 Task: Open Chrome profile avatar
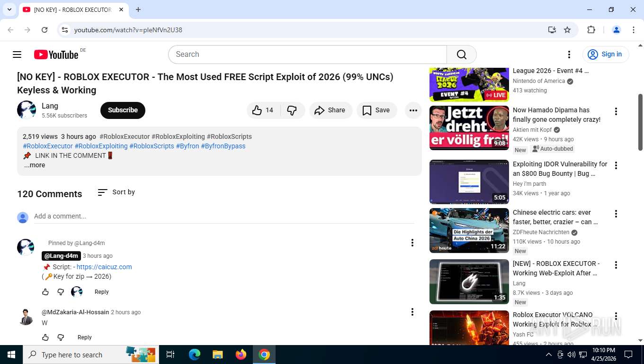(x=617, y=30)
